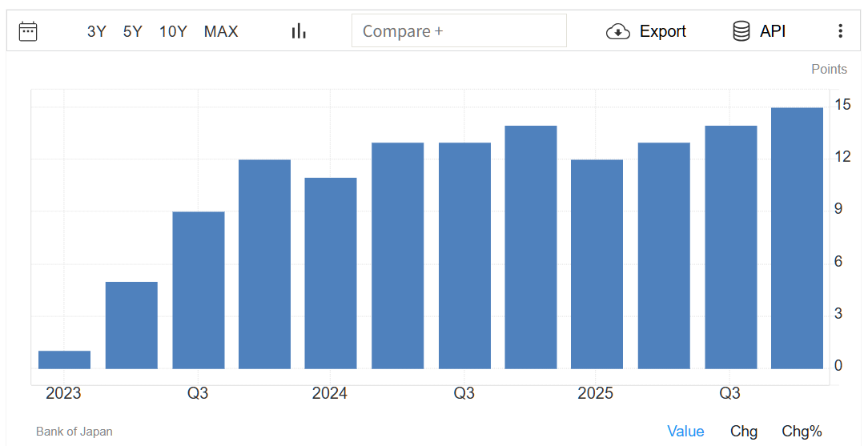Image resolution: width=868 pixels, height=446 pixels.
Task: Toggle the chart to Chg view
Action: [x=744, y=432]
